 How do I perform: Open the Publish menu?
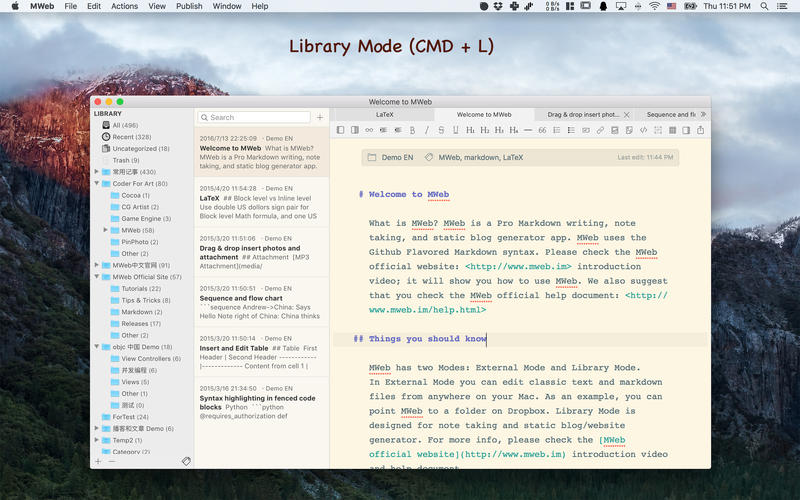(189, 6)
